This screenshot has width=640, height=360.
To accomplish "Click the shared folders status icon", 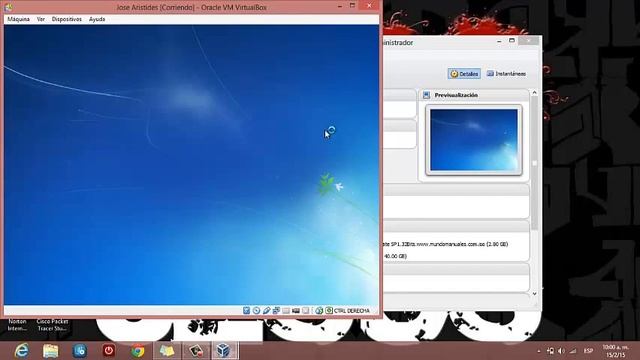I will [286, 311].
